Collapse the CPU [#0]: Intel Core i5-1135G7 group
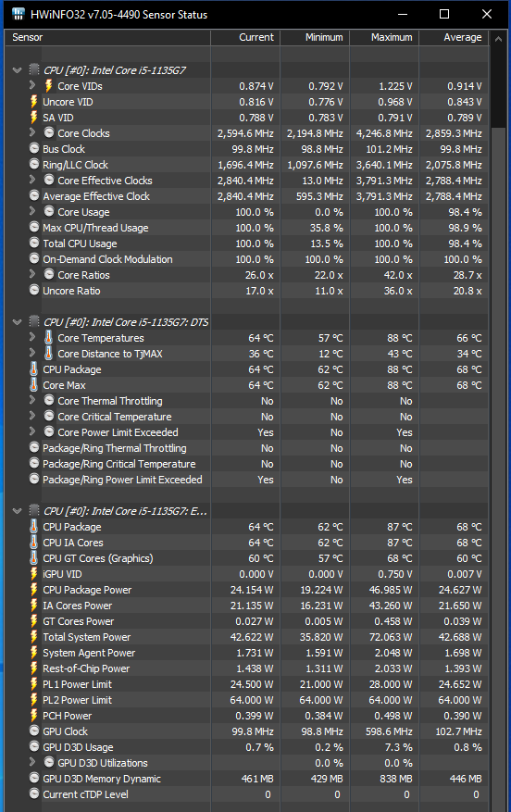This screenshot has height=812, width=511. pos(17,70)
